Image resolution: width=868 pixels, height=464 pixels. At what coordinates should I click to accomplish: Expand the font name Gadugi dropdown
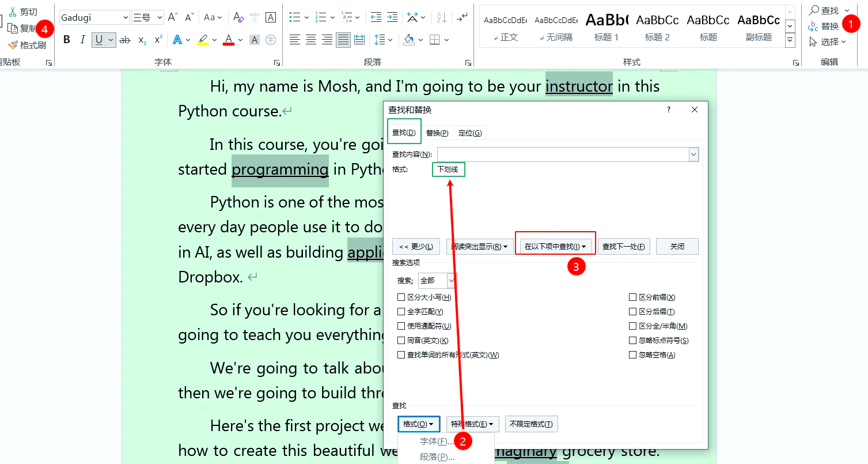point(126,18)
